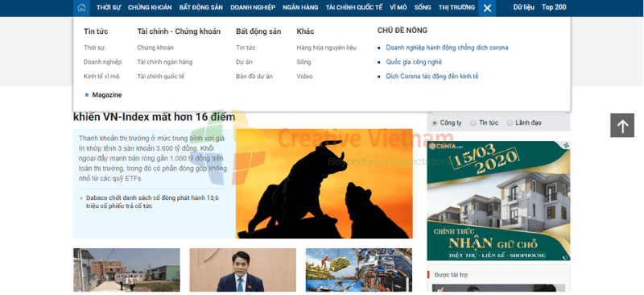The width and height of the screenshot is (644, 295).
Task: Open Sống navigation item
Action: (x=423, y=7)
